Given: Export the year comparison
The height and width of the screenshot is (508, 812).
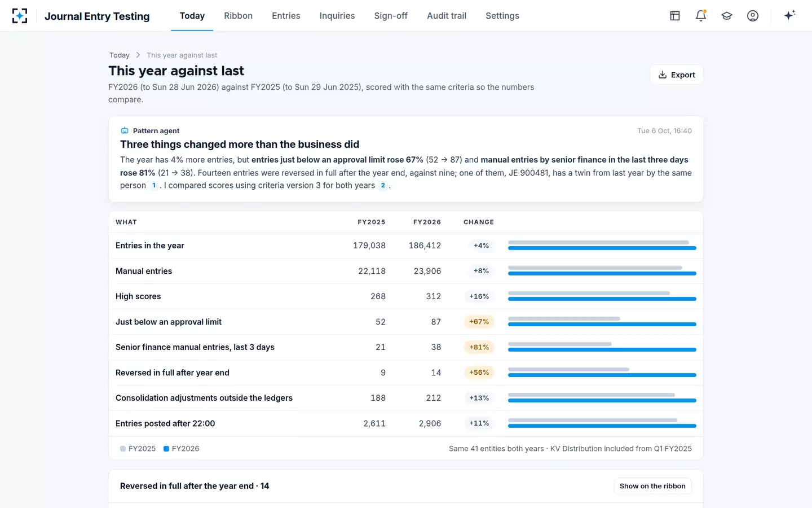Looking at the screenshot, I should 677,75.
